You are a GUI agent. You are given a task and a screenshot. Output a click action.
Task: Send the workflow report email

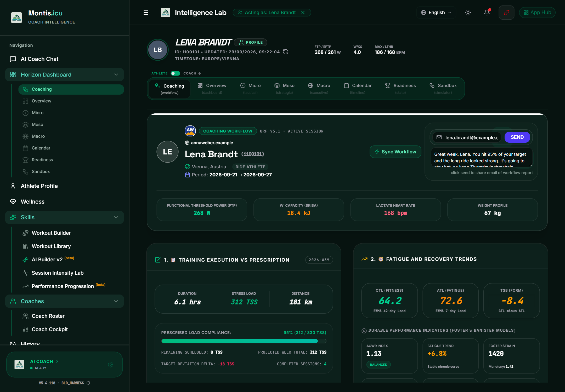tap(517, 137)
